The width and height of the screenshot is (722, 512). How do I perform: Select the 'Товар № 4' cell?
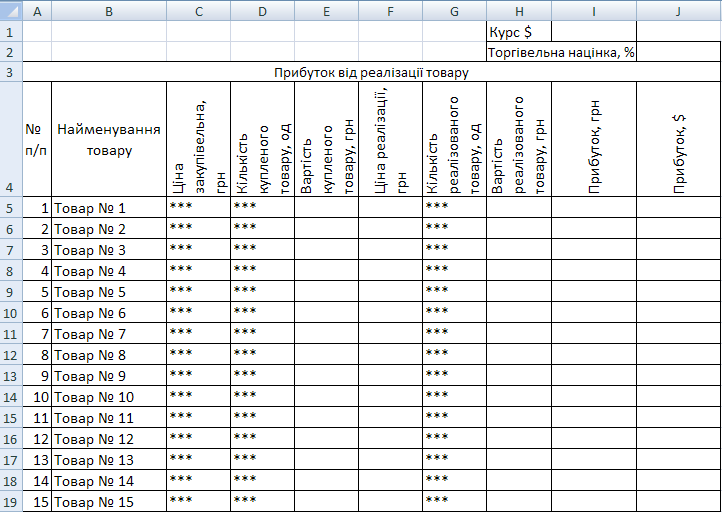click(x=109, y=271)
